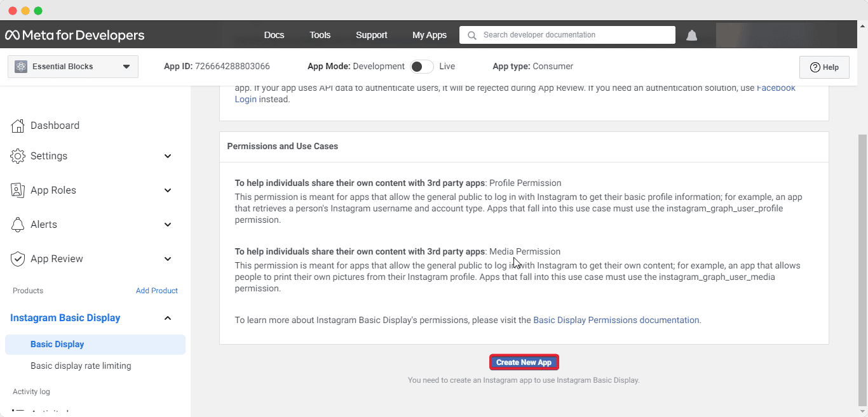Click the Alerts bell icon in sidebar
This screenshot has height=417, width=868.
pos(18,225)
